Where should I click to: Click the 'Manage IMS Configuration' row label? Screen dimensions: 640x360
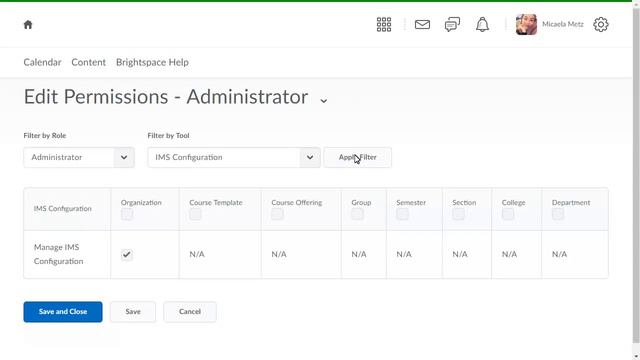click(58, 254)
